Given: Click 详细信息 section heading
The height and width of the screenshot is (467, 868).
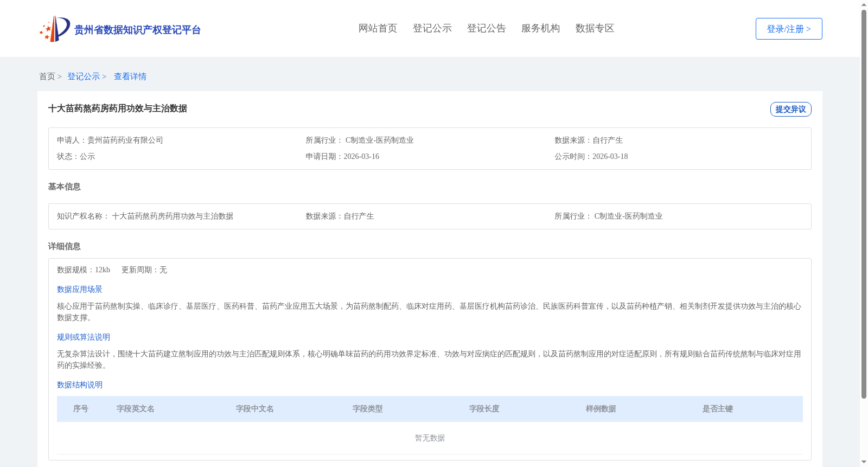Looking at the screenshot, I should click(65, 246).
